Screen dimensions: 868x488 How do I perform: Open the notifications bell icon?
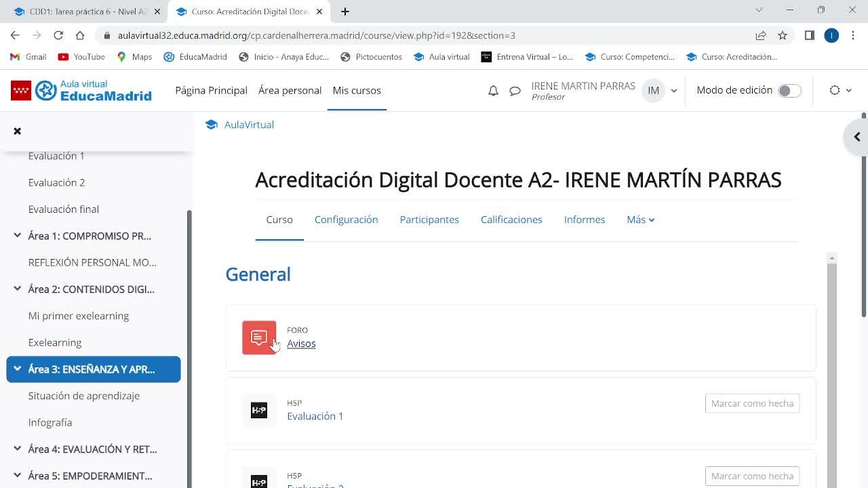tap(493, 91)
